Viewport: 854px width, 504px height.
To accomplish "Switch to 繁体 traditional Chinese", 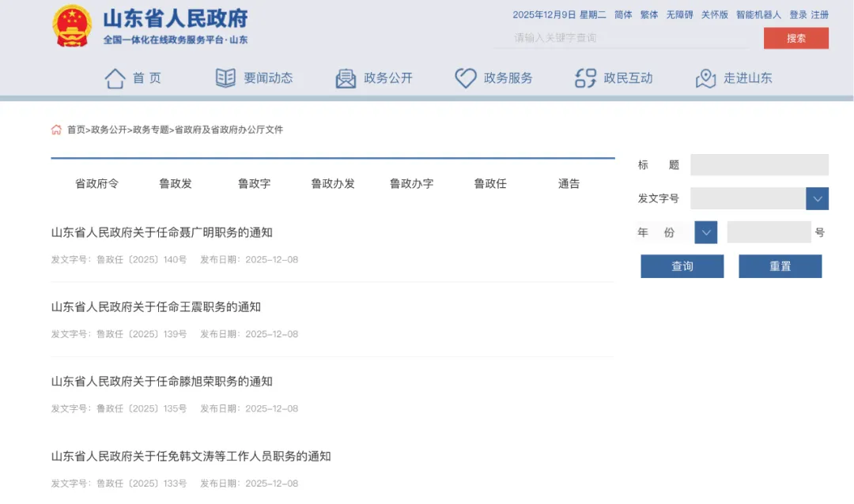I will pos(648,15).
